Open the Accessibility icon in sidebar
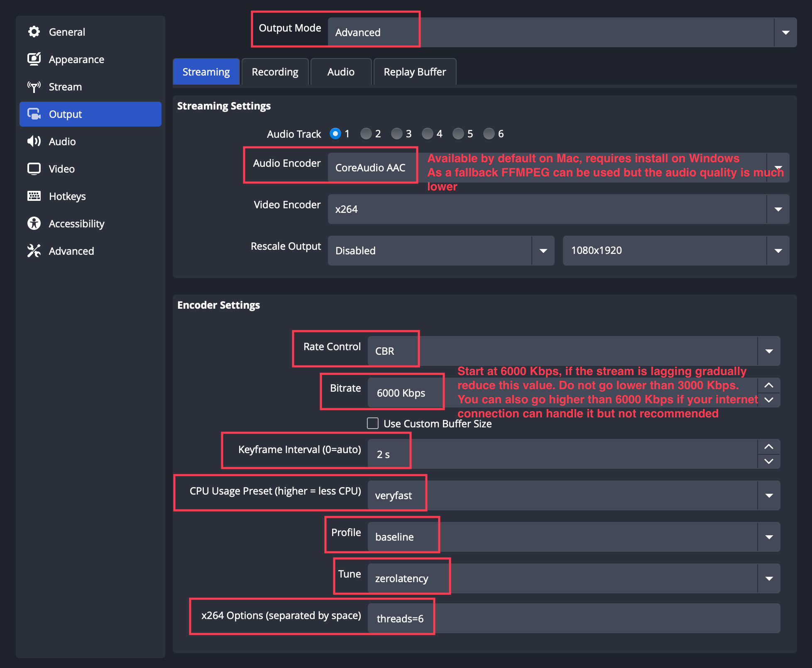Viewport: 812px width, 668px height. [34, 224]
